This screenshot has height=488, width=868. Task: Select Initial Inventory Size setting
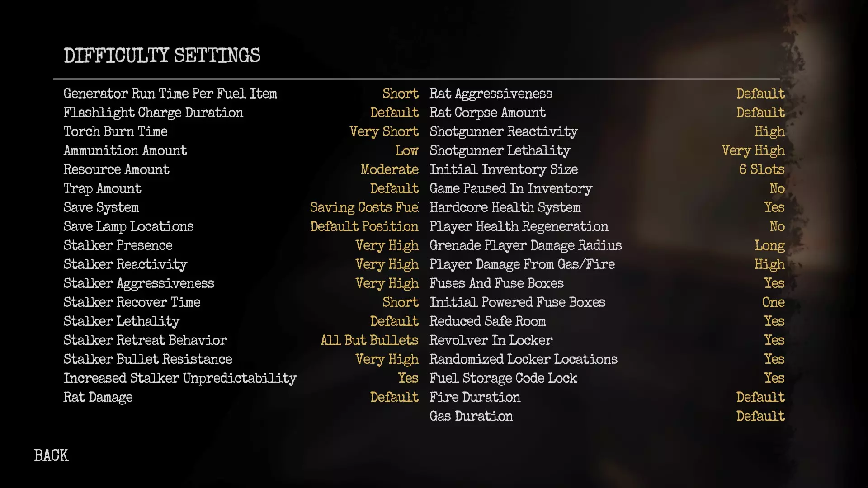504,169
